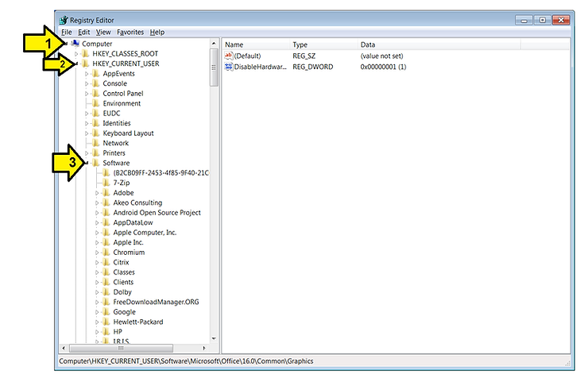The width and height of the screenshot is (588, 378).
Task: Click the REG_SZ type cell
Action: (x=304, y=56)
